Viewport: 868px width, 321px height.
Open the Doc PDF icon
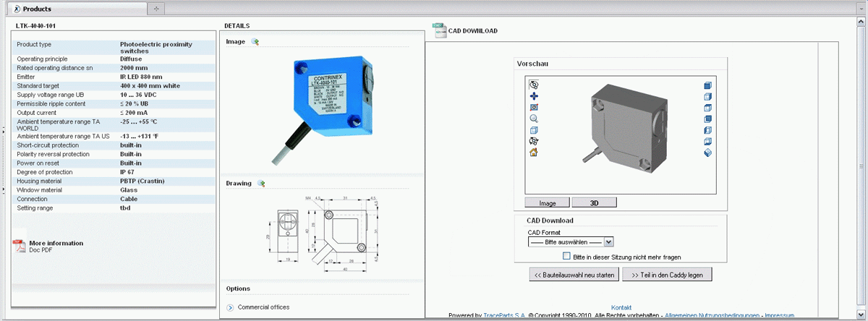(x=20, y=246)
